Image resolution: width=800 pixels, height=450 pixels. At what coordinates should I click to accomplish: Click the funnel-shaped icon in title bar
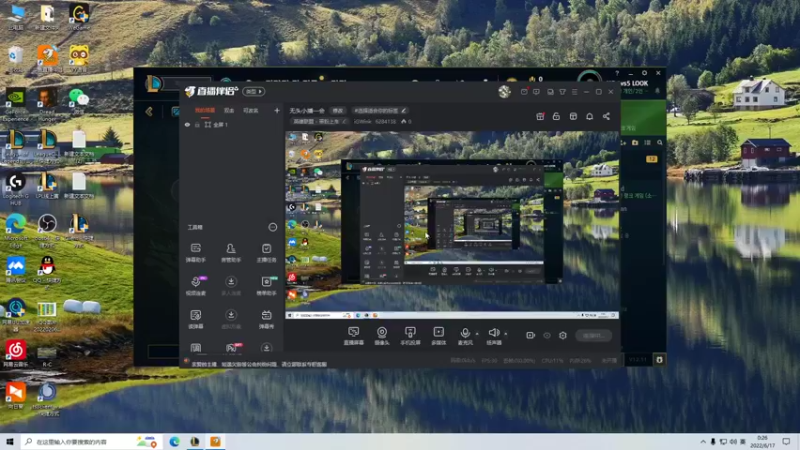[562, 92]
